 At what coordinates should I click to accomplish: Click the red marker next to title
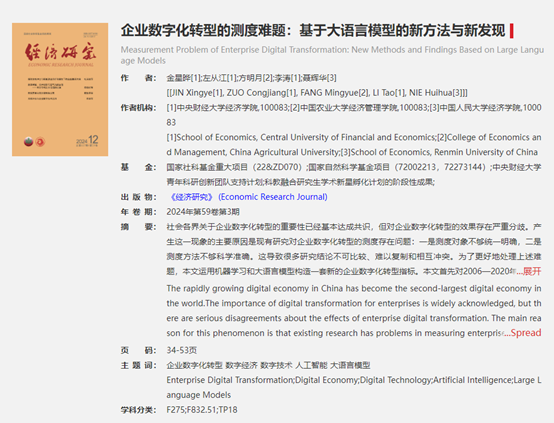pos(512,31)
